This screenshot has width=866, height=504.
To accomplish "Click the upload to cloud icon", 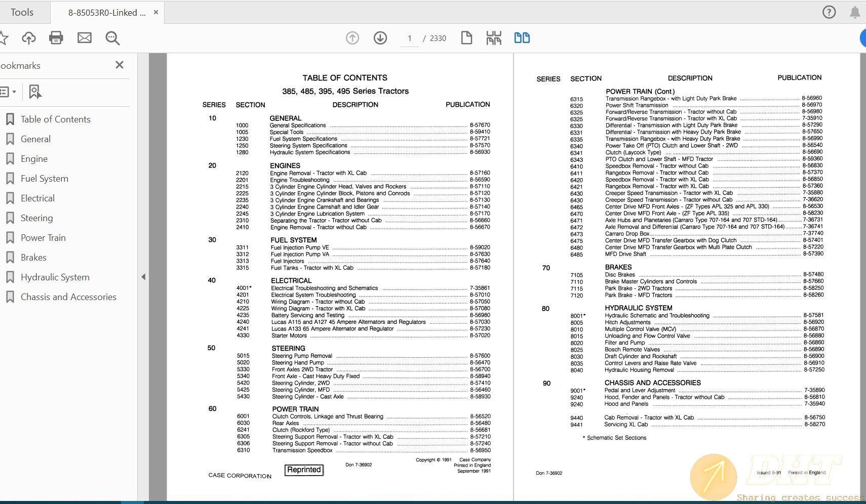I will coord(29,38).
